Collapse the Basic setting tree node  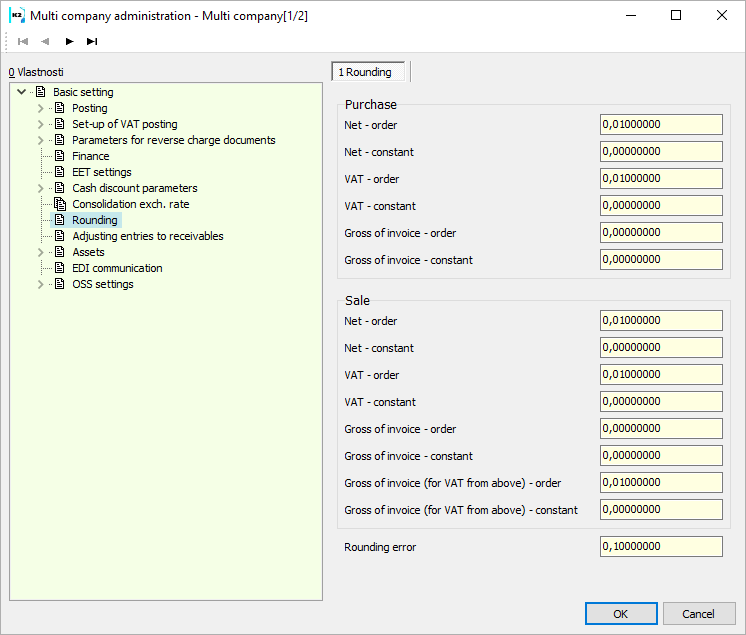click(22, 92)
